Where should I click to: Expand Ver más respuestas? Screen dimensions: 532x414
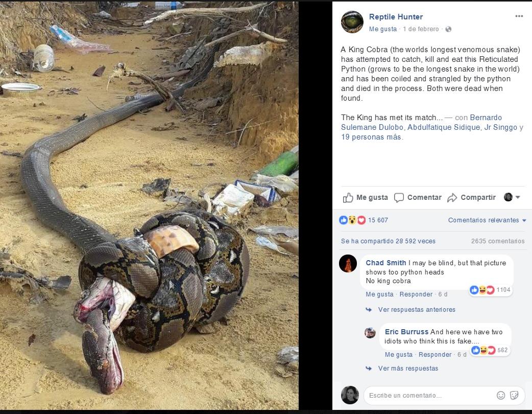407,369
